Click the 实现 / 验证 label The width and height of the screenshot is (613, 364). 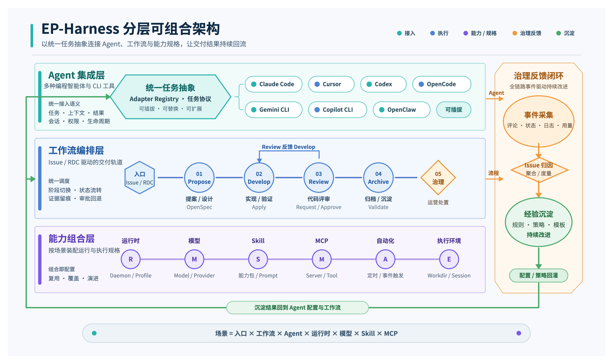(259, 199)
